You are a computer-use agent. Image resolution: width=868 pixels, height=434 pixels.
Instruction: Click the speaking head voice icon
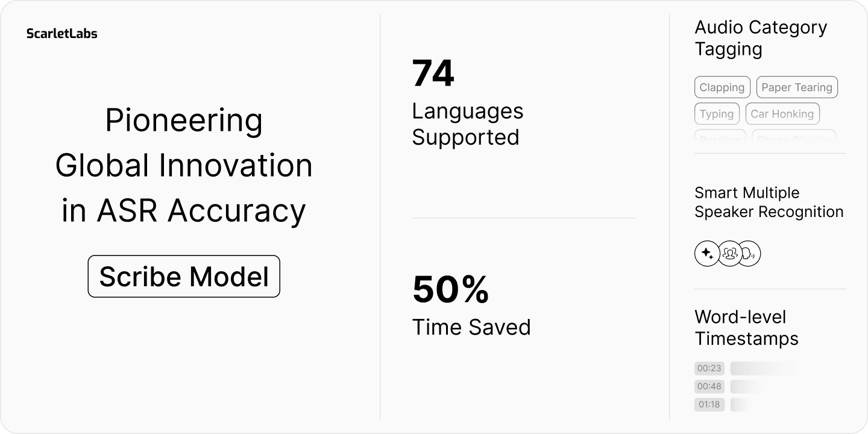point(749,254)
